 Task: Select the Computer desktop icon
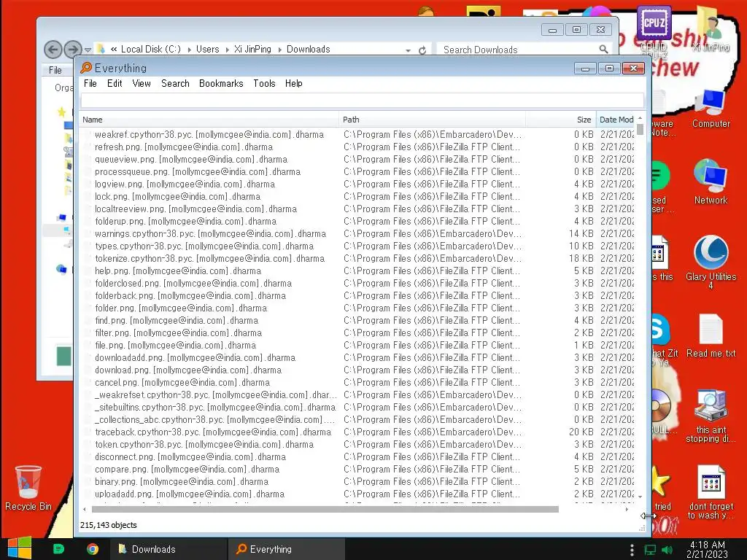click(x=711, y=109)
